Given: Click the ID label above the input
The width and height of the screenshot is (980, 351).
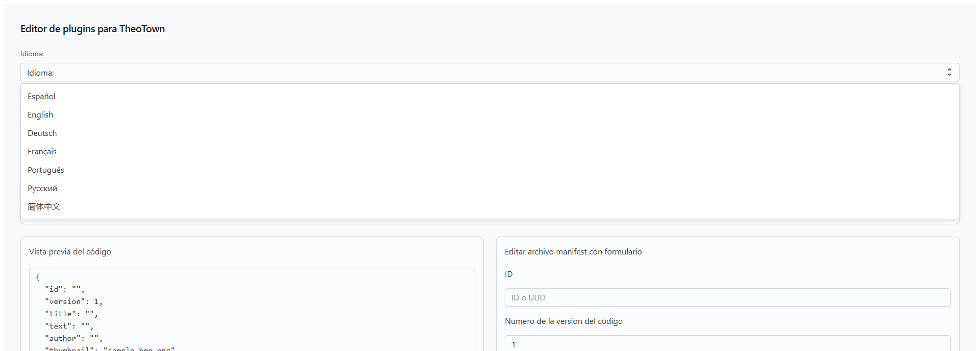Looking at the screenshot, I should click(x=508, y=274).
